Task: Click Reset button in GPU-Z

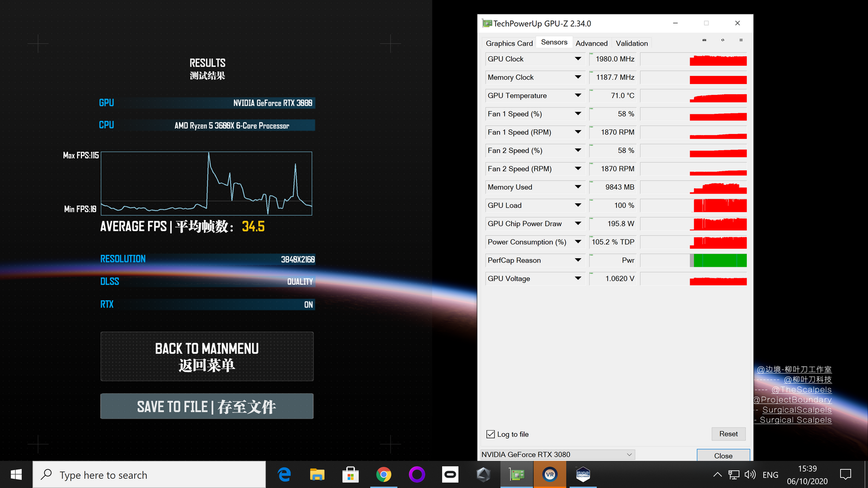Action: pyautogui.click(x=729, y=434)
